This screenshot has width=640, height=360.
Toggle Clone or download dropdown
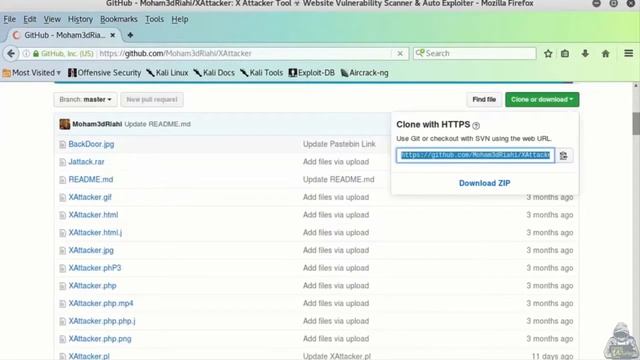(542, 100)
